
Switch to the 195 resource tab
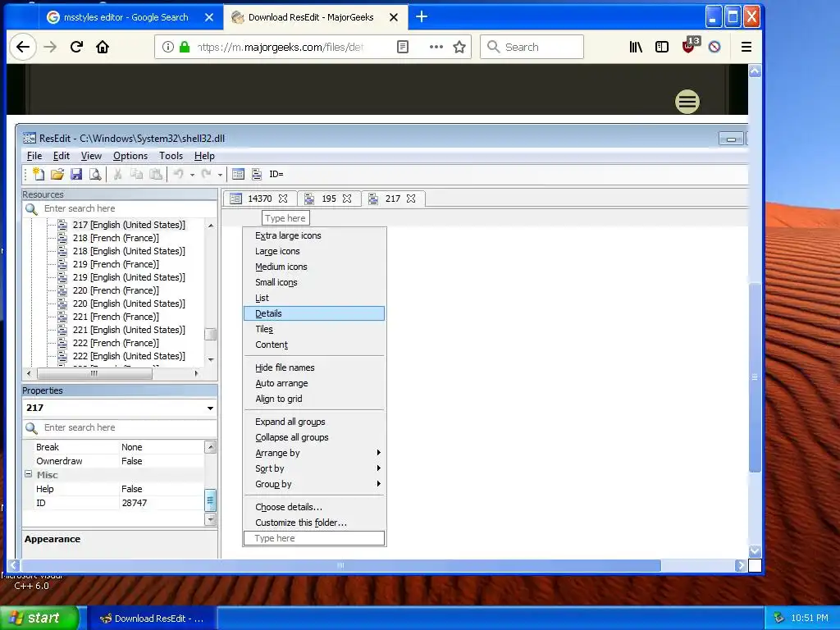coord(328,199)
